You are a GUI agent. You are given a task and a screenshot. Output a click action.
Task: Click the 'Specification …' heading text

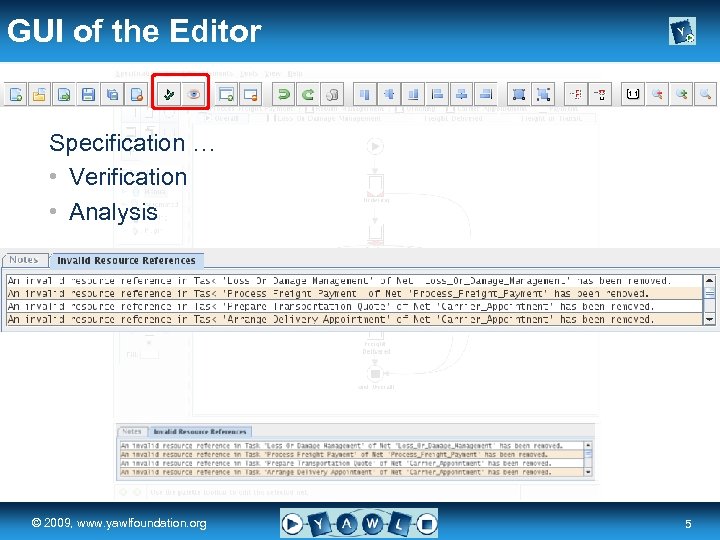[132, 143]
